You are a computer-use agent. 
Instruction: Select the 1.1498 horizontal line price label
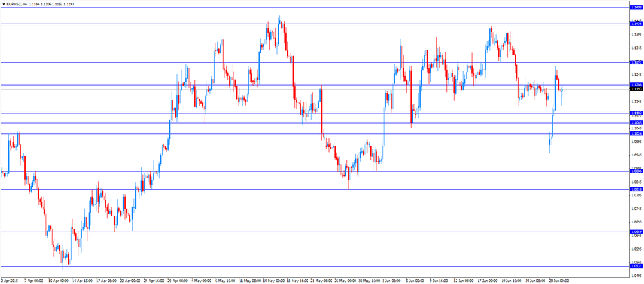coord(636,8)
